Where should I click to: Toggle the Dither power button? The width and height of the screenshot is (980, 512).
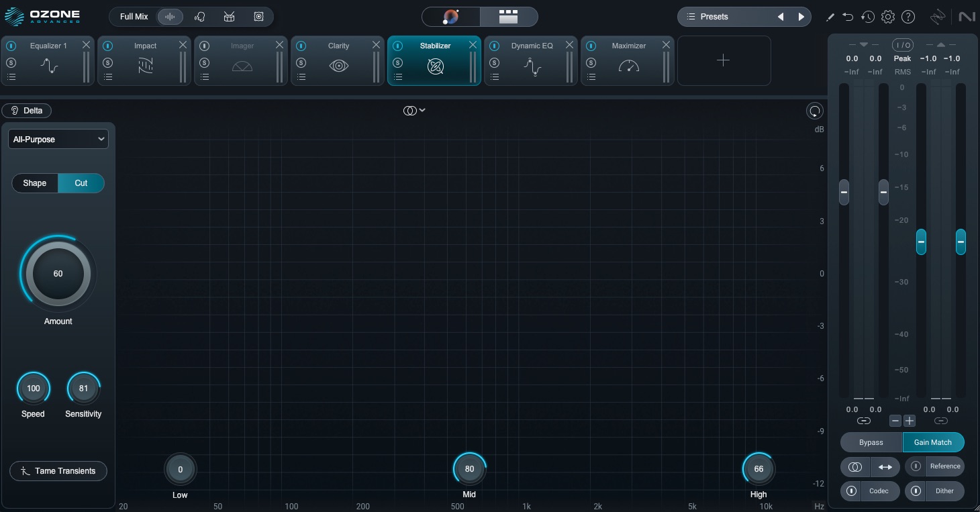(x=915, y=491)
